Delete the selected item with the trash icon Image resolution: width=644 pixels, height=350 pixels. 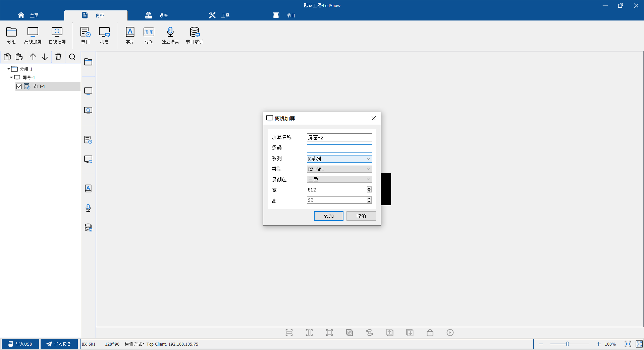click(x=58, y=57)
